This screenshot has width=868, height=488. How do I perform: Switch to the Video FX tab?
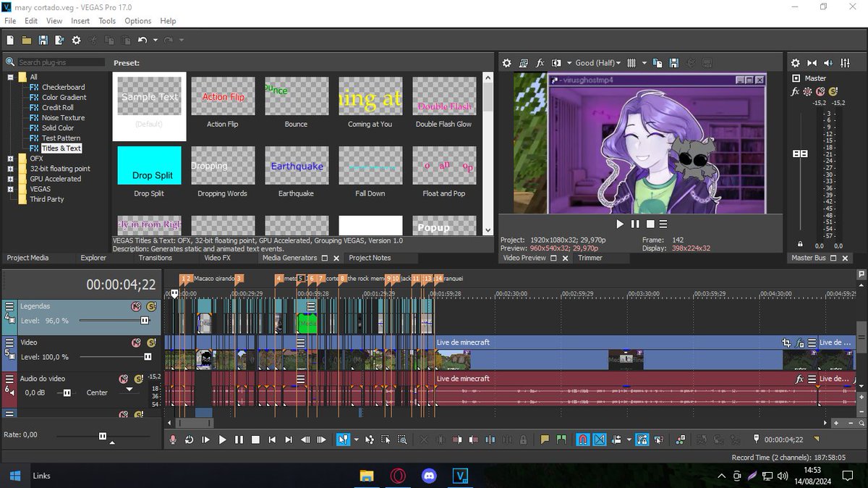[x=217, y=258]
